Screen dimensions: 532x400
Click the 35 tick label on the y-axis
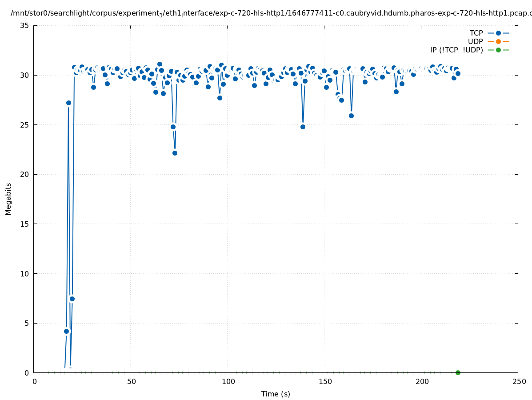(x=25, y=25)
